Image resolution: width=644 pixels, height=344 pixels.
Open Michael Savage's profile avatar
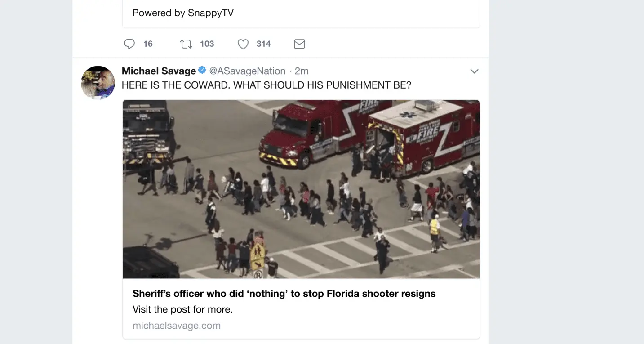click(x=98, y=83)
